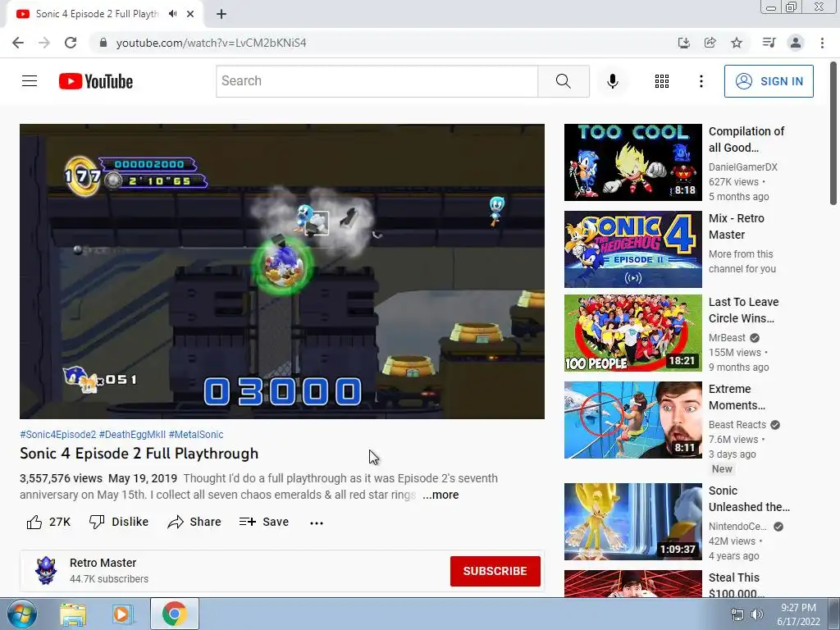The image size is (840, 630).
Task: Click the page vertical scrollbar
Action: [x=833, y=134]
